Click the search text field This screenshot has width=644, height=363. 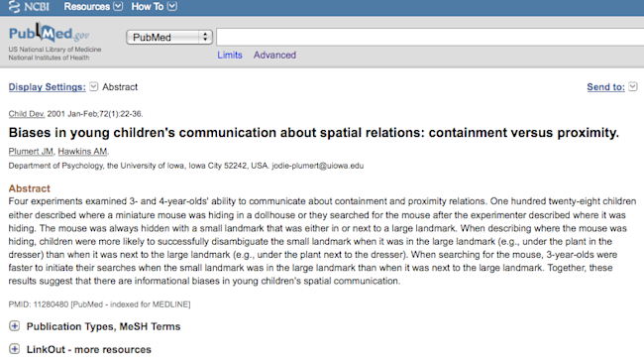point(430,37)
